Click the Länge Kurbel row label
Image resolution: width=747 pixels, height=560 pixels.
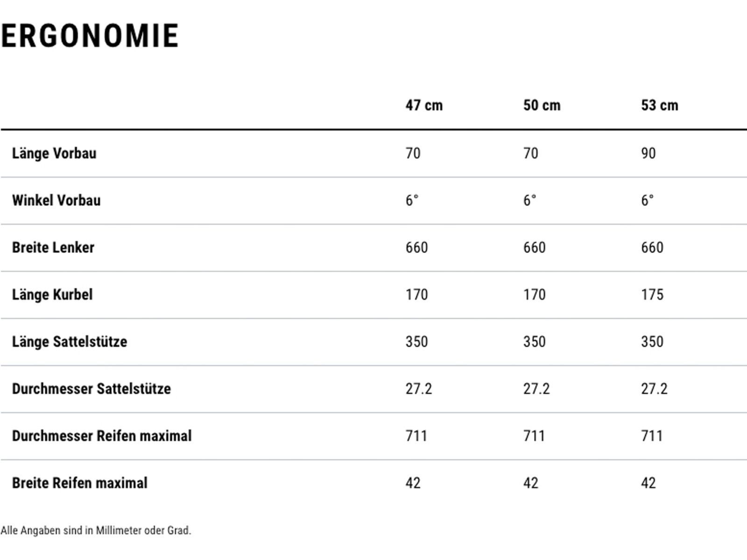[52, 295]
